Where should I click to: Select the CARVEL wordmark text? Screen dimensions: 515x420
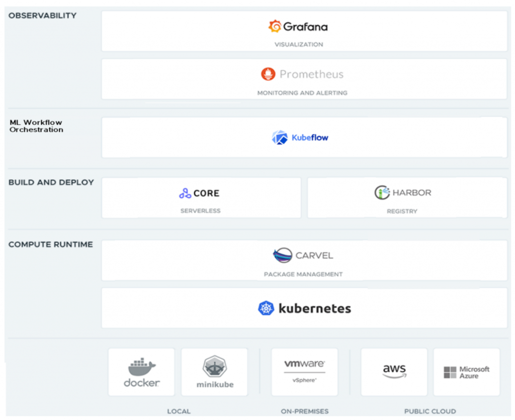314,255
